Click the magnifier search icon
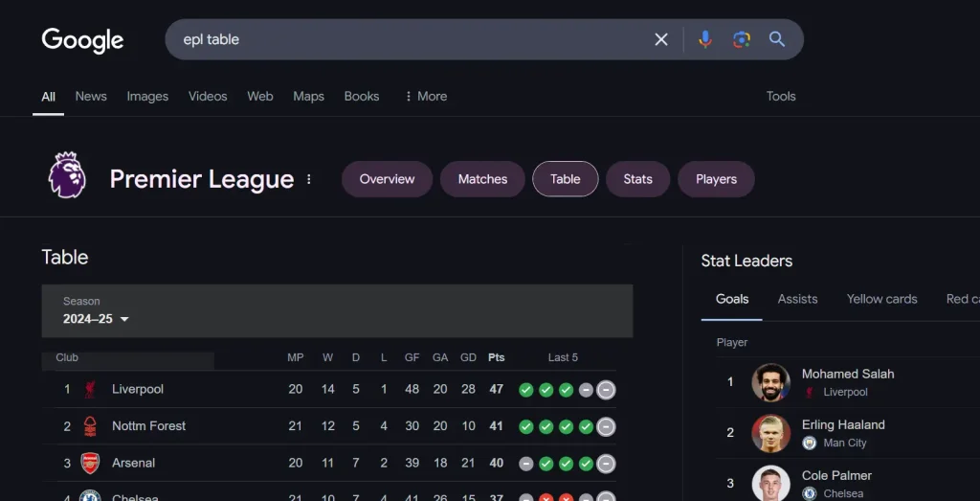Image resolution: width=980 pixels, height=501 pixels. click(x=777, y=39)
